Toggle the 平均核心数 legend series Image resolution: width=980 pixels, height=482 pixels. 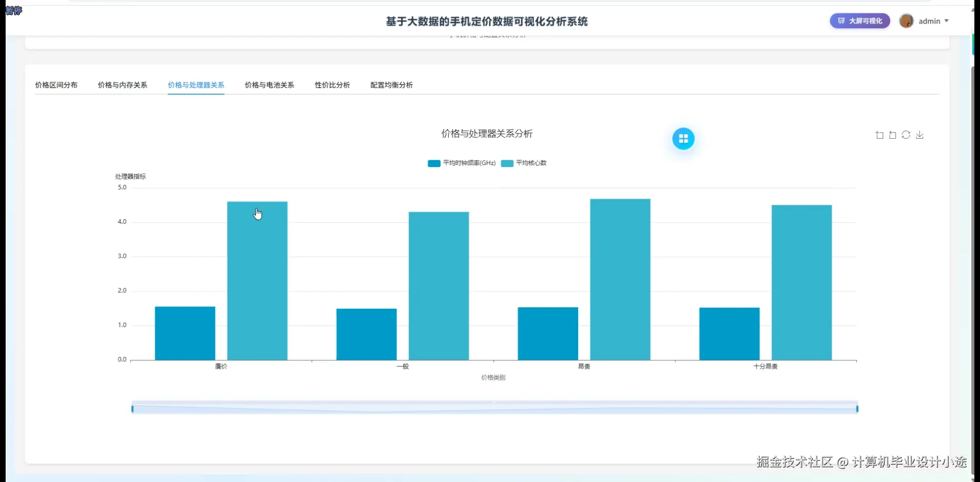(524, 163)
